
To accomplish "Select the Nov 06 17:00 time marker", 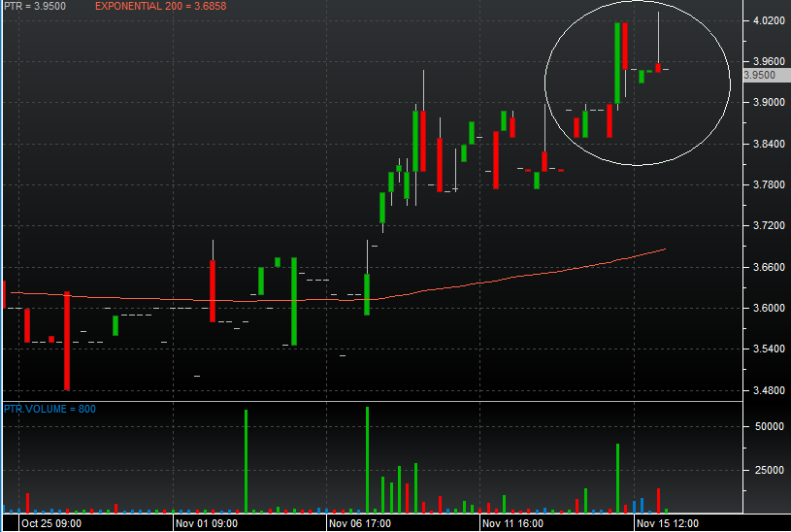I will [360, 523].
